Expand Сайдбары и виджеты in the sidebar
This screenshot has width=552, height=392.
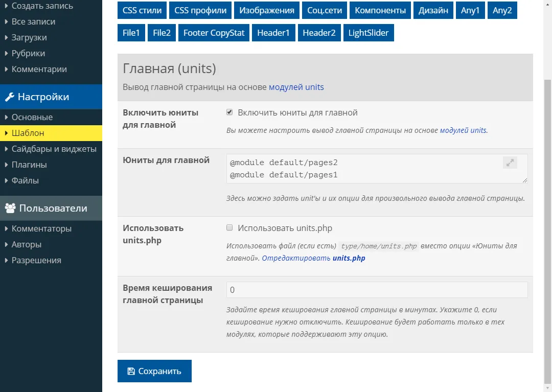(54, 149)
